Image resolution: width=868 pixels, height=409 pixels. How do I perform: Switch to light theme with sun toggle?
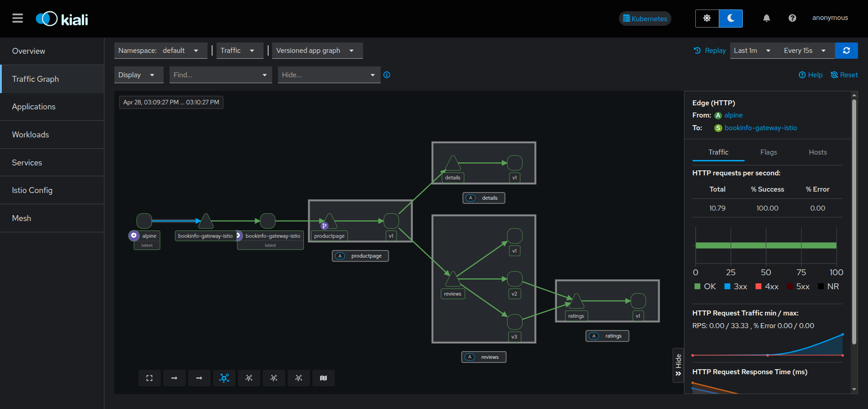coord(707,19)
